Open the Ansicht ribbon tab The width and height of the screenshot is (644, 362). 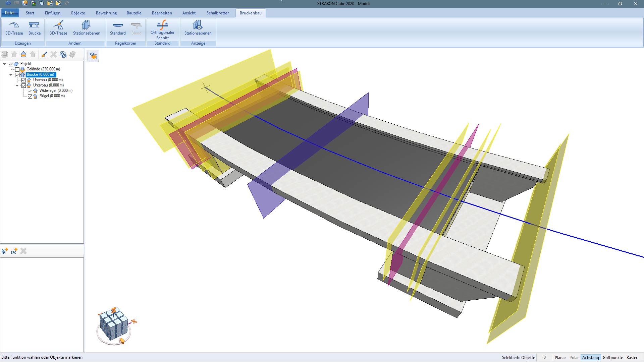click(189, 13)
